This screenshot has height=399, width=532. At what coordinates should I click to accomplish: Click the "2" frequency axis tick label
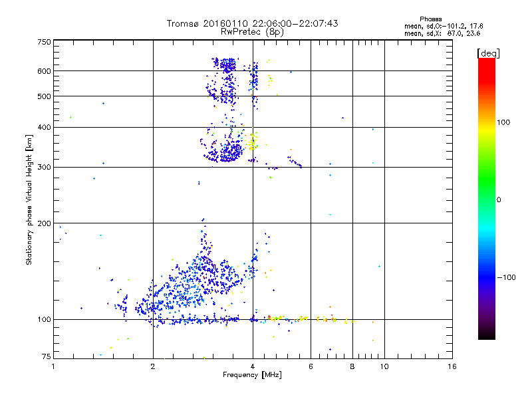pyautogui.click(x=153, y=366)
